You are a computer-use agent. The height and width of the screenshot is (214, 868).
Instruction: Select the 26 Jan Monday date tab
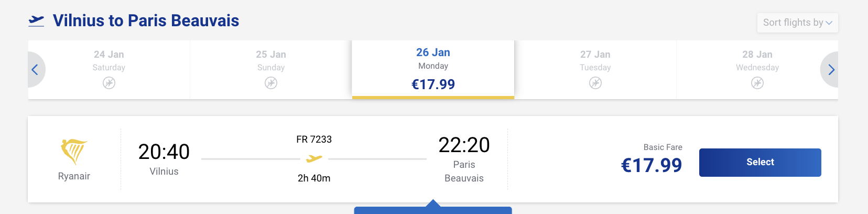coord(433,68)
